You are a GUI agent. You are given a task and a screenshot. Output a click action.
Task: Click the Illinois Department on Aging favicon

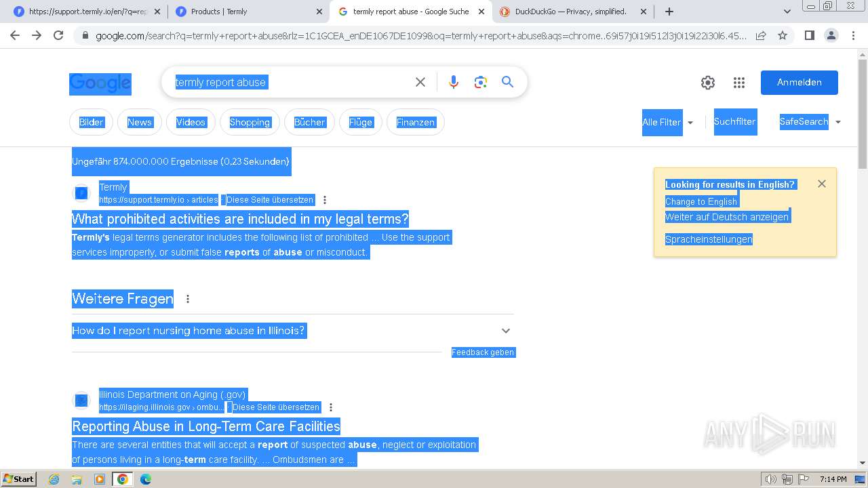click(x=81, y=401)
